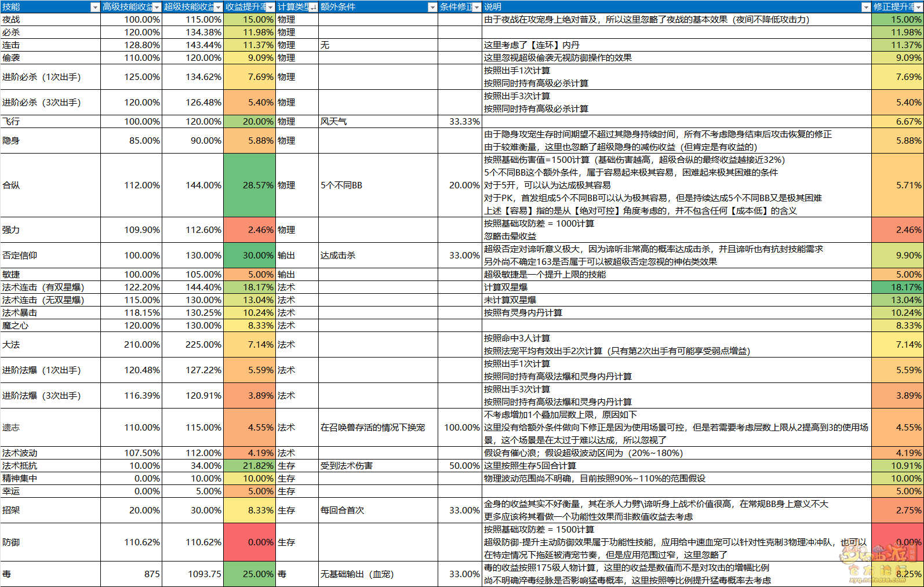924x587 pixels.
Task: Select the 合纵 skill cell
Action: (50, 185)
